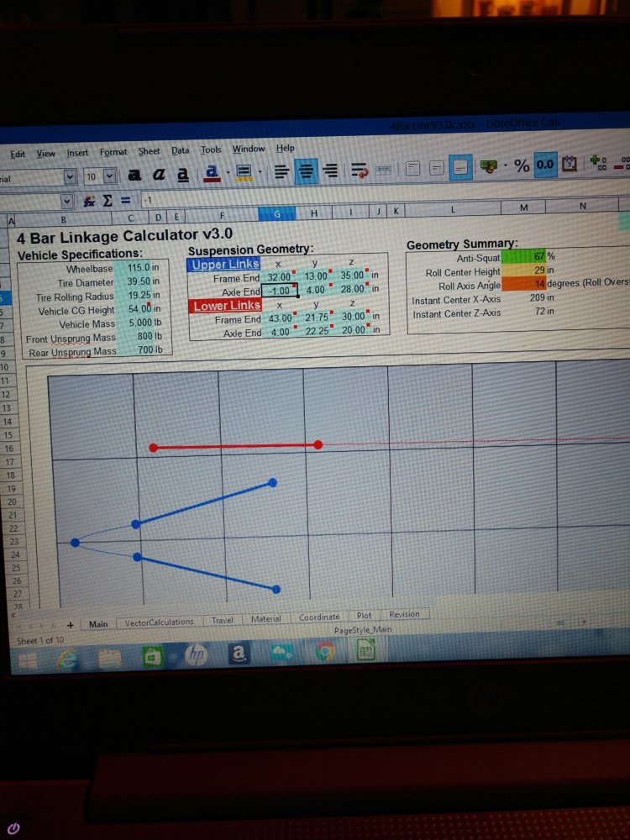Open Google Chrome from the taskbar
The image size is (630, 840).
[x=326, y=650]
